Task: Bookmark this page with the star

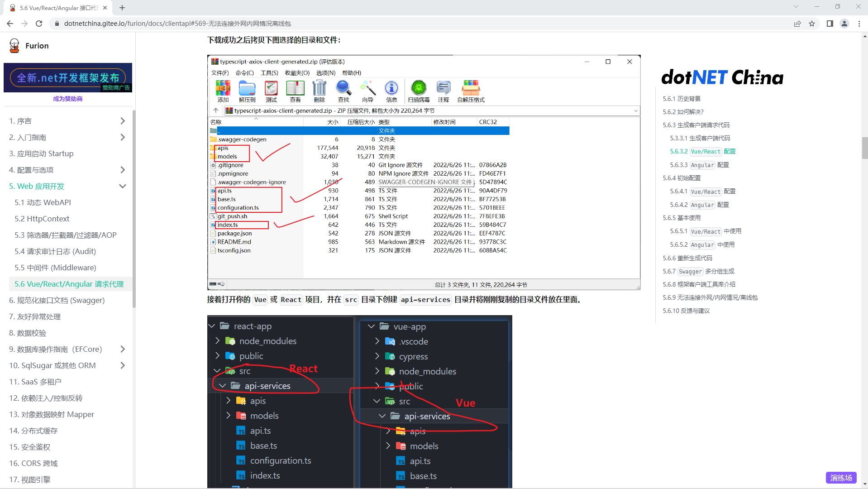Action: (812, 24)
